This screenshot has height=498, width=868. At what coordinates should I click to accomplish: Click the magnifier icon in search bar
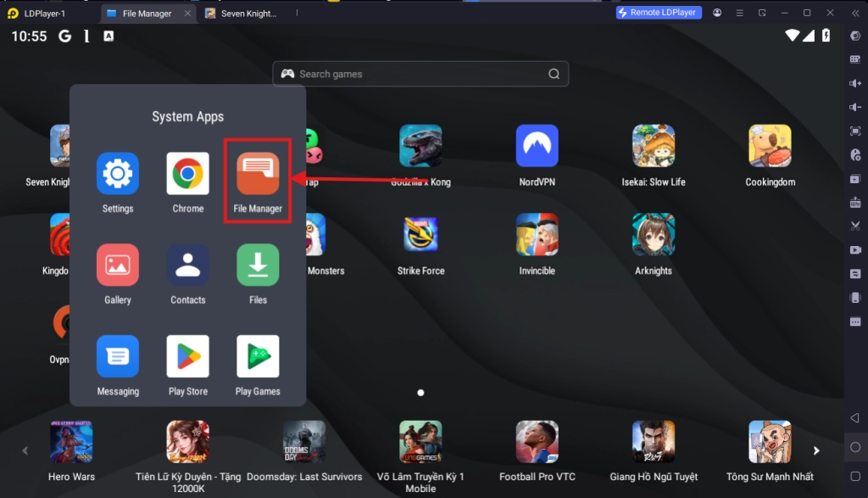pos(554,74)
